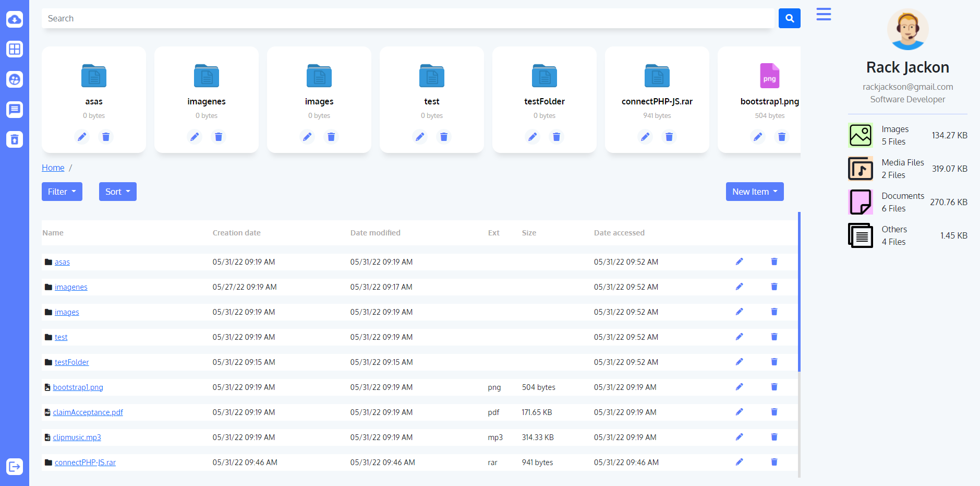This screenshot has width=980, height=486.
Task: Open the cloud download icon in sidebar
Action: [15, 19]
